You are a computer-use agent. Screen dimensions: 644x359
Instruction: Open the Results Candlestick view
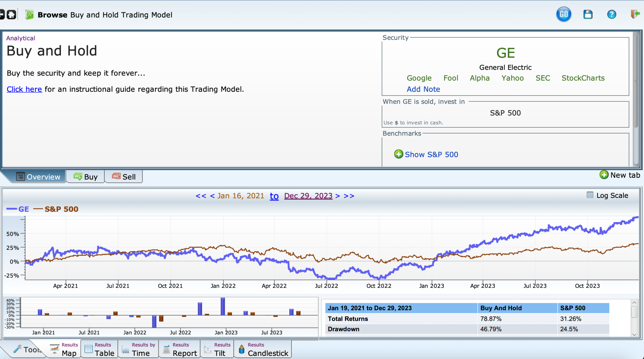pos(262,349)
